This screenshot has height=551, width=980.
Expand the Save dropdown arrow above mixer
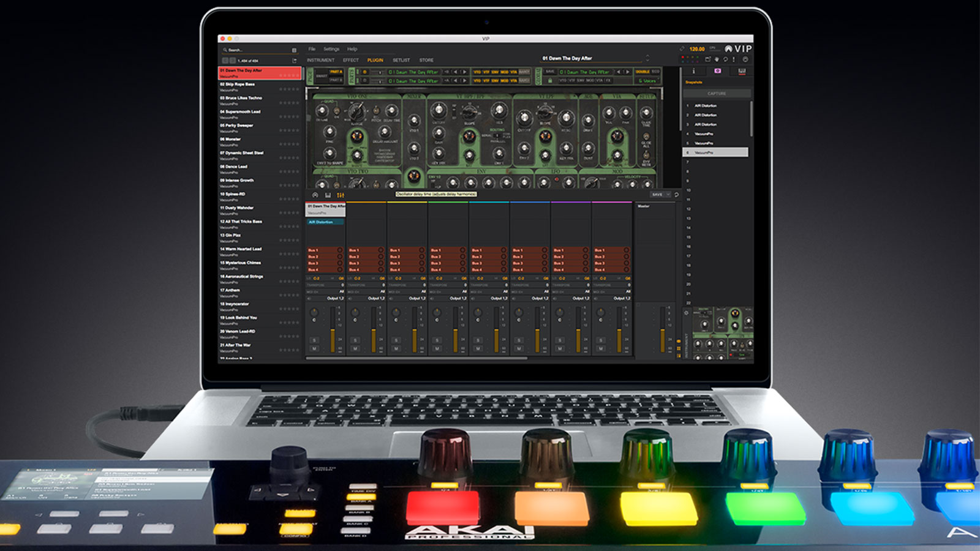point(668,195)
